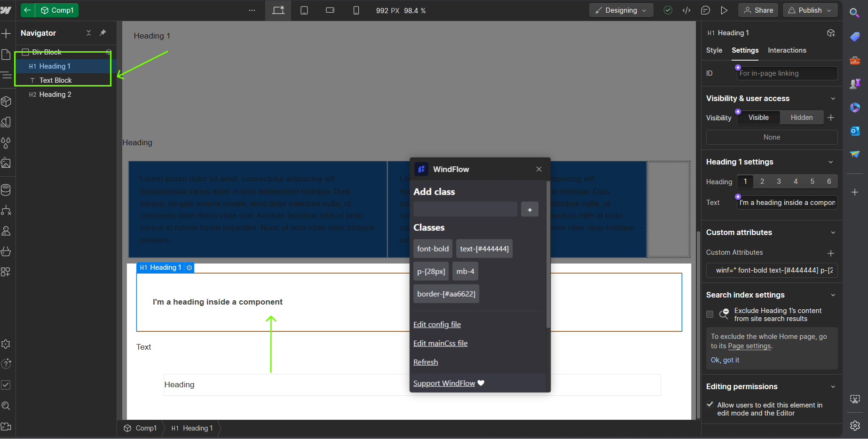Open the Assets image icon
Image resolution: width=868 pixels, height=439 pixels.
[6, 163]
